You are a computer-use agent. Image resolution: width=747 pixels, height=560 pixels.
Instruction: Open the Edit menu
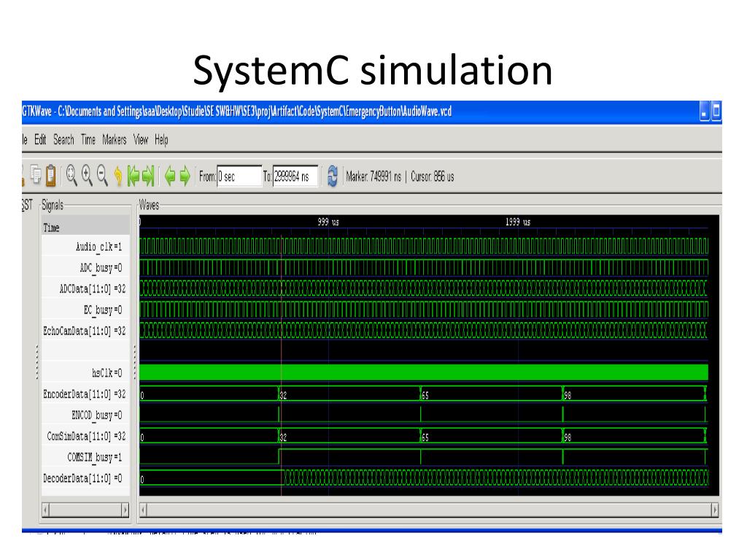40,139
